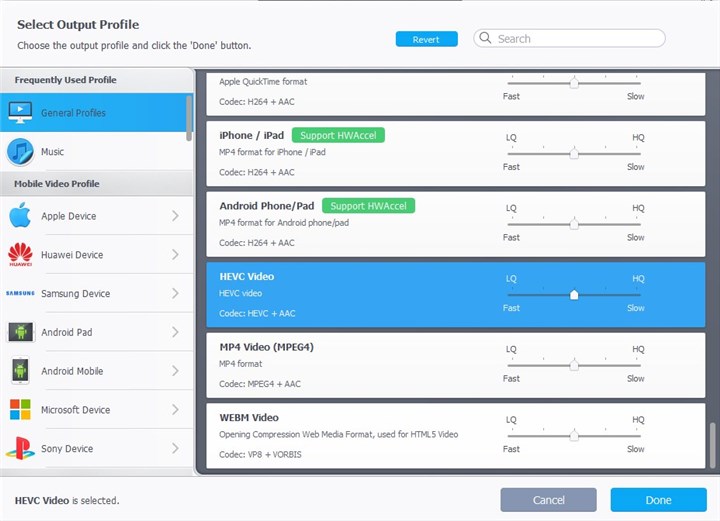Click 'Codec: VP8 + VORBIS' text
Screen dimensions: 720x521
coord(260,454)
